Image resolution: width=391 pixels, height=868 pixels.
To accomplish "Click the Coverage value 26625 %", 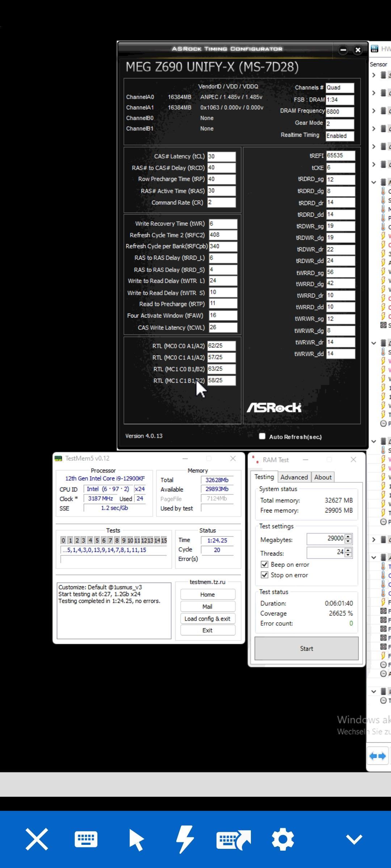I will point(341,613).
